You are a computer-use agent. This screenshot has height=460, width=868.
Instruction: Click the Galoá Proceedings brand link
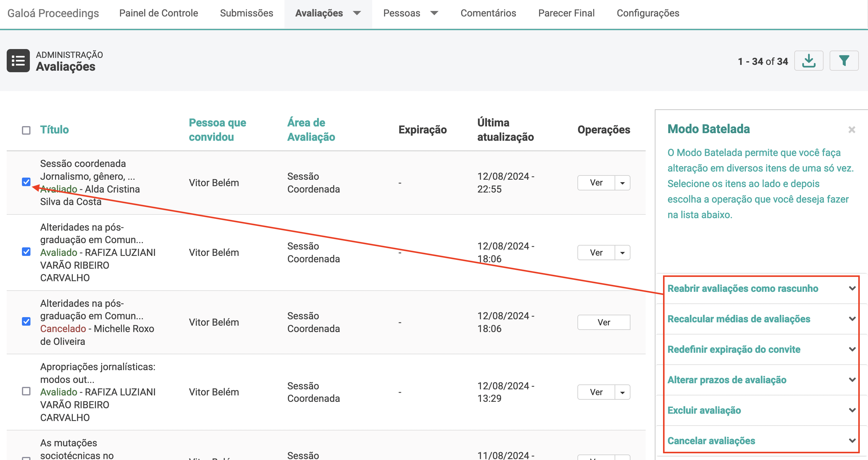click(53, 13)
